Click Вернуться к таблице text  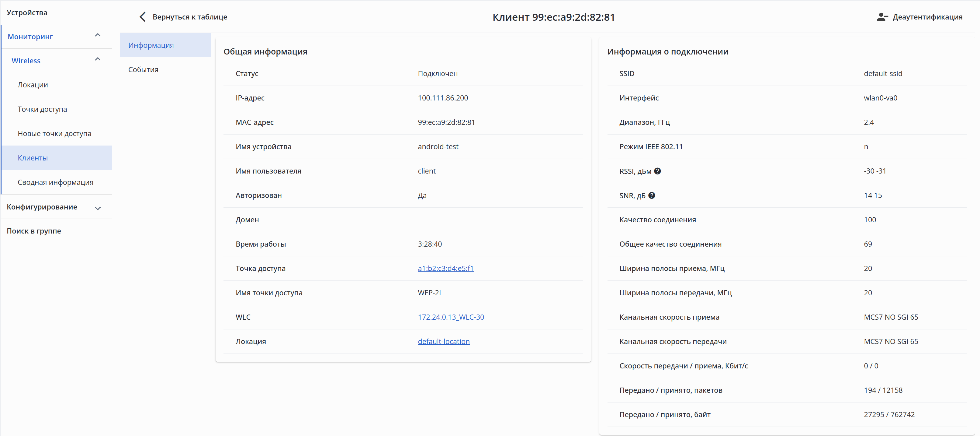[x=190, y=17]
